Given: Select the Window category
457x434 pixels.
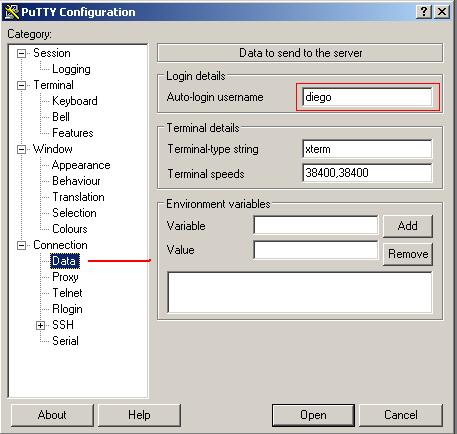Looking at the screenshot, I should point(53,149).
